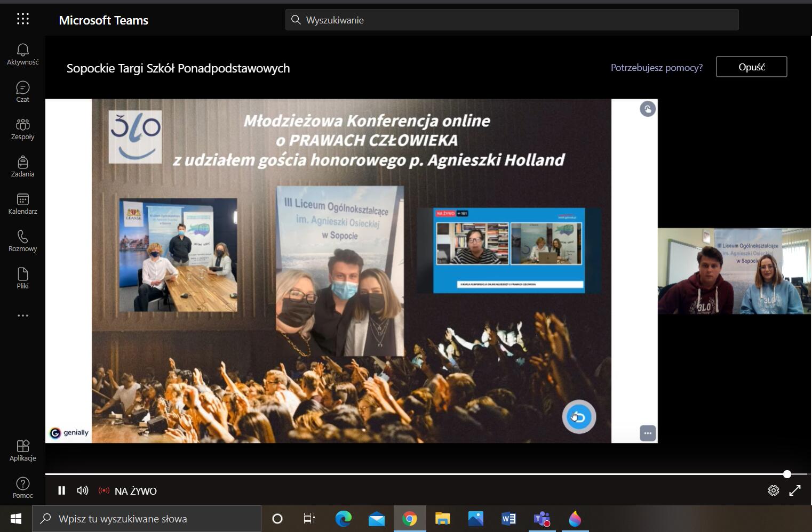Mute the stream volume speaker
This screenshot has height=532, width=812.
click(x=82, y=490)
